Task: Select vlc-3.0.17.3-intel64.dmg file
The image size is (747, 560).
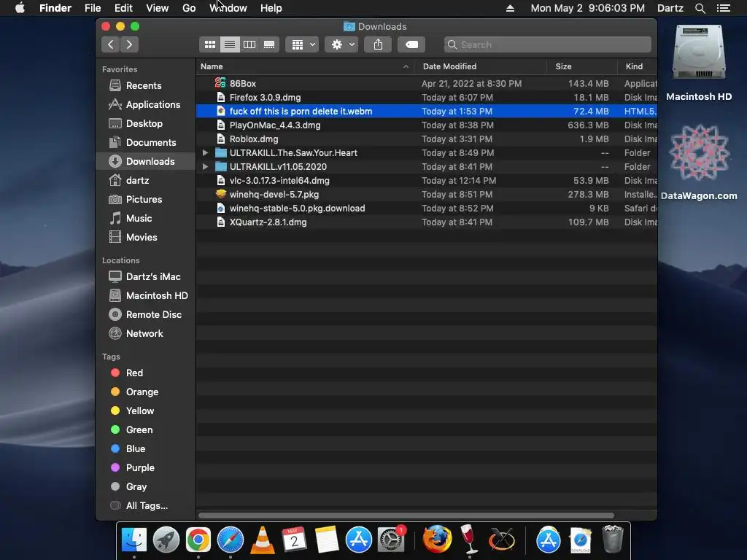Action: tap(426, 181)
